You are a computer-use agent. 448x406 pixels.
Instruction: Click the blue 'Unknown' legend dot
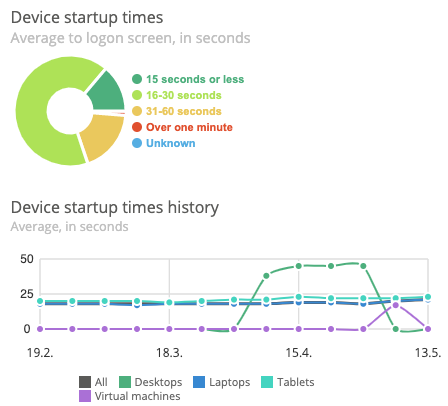tap(137, 143)
